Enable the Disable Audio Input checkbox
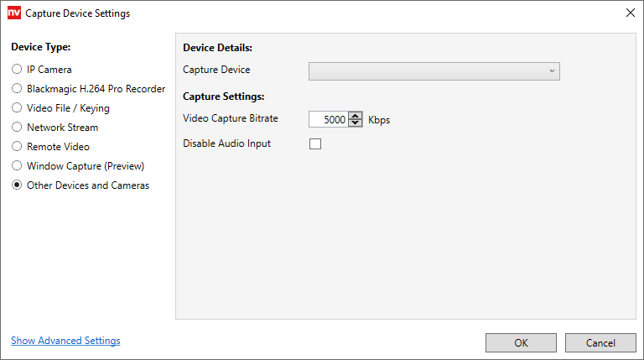 coord(315,143)
